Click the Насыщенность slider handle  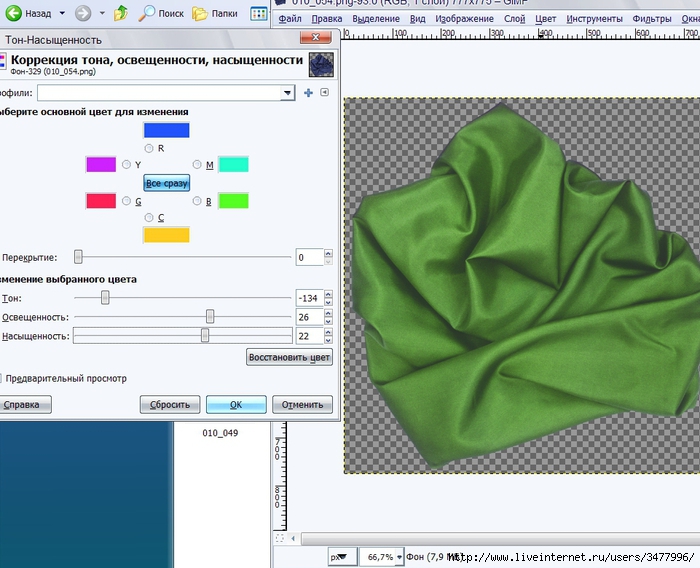tap(205, 336)
